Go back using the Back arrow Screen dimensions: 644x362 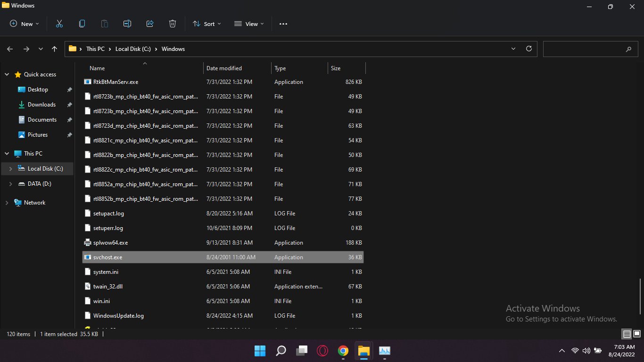coord(10,49)
